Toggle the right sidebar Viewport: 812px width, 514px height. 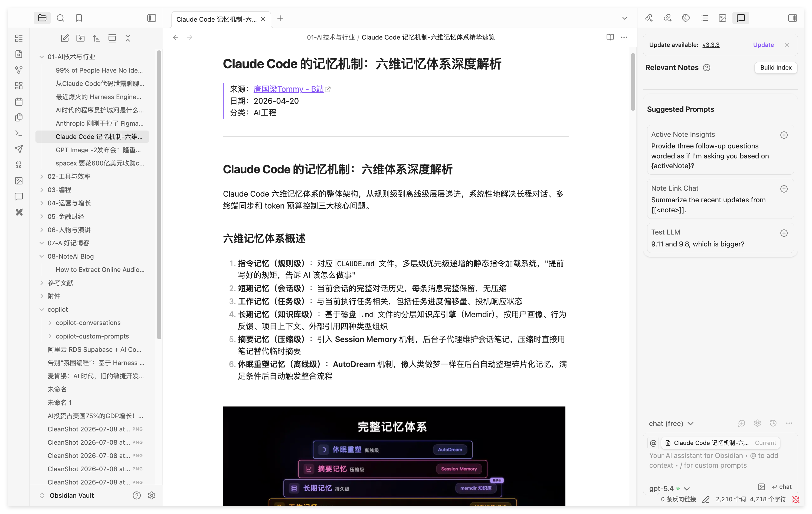coord(793,18)
